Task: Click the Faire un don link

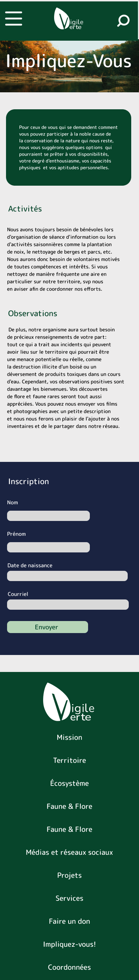Action: point(69,921)
